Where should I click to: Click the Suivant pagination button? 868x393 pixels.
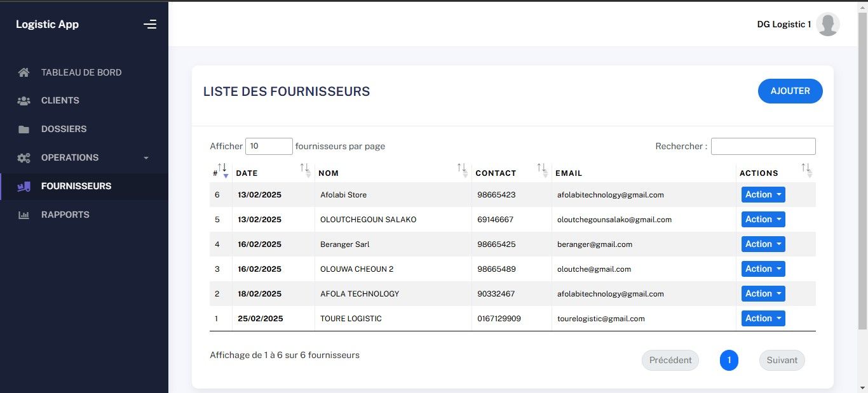782,360
